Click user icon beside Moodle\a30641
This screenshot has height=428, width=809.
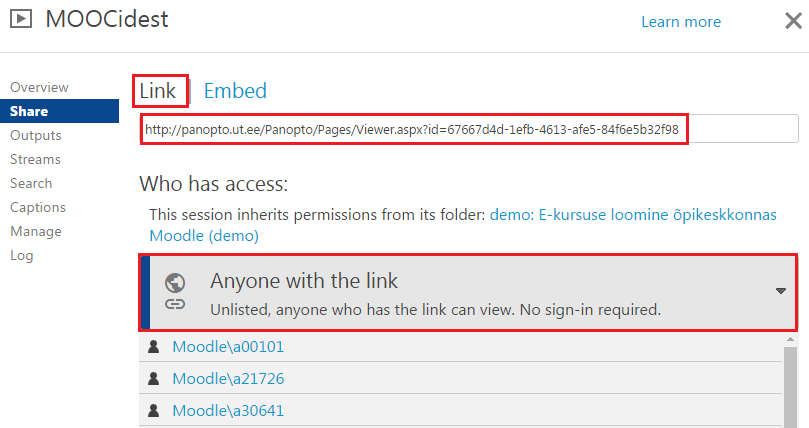[x=154, y=411]
